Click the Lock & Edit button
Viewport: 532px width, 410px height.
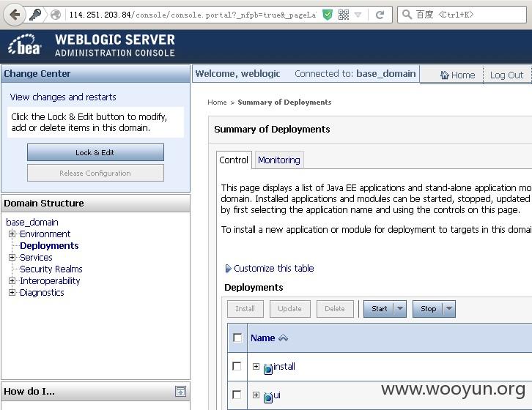pos(95,152)
